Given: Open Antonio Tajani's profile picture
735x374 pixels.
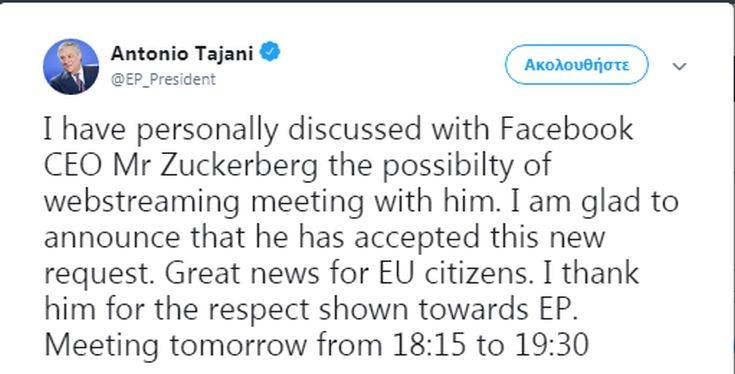Looking at the screenshot, I should click(71, 67).
